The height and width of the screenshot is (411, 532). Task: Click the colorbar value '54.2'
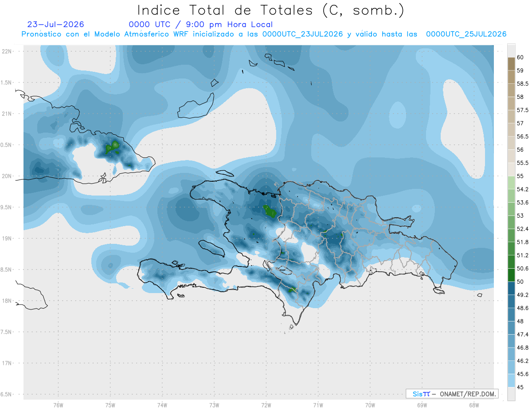coord(522,189)
